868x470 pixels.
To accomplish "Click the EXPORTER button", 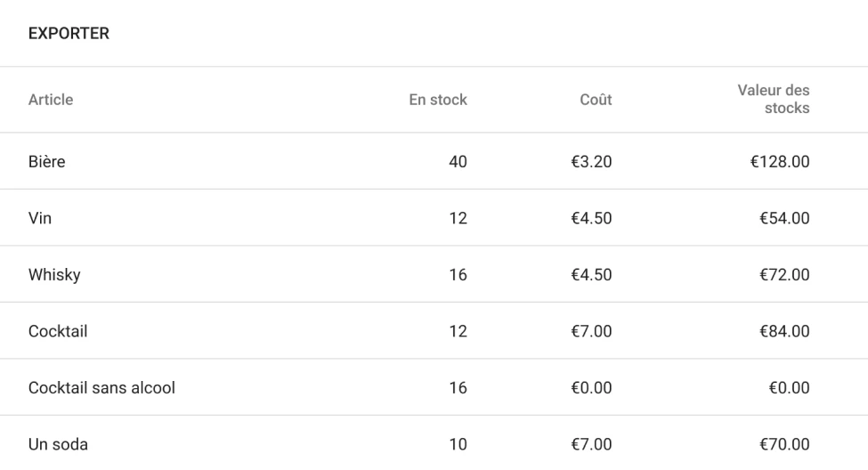I will [x=69, y=34].
